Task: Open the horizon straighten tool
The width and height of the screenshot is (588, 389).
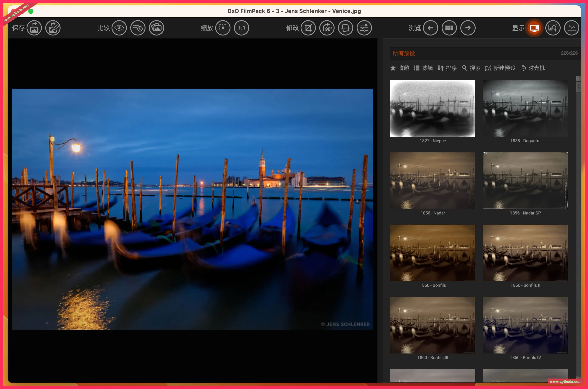Action: click(346, 28)
